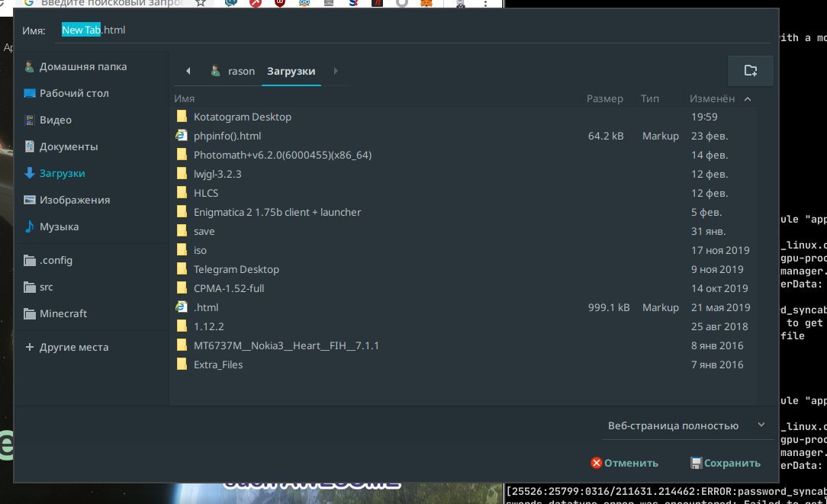
Task: Click the Photomath folder icon
Action: [182, 155]
